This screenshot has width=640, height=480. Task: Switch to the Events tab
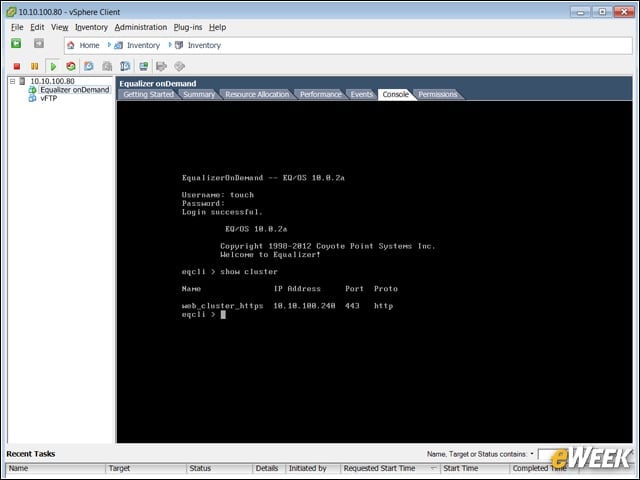pos(362,94)
